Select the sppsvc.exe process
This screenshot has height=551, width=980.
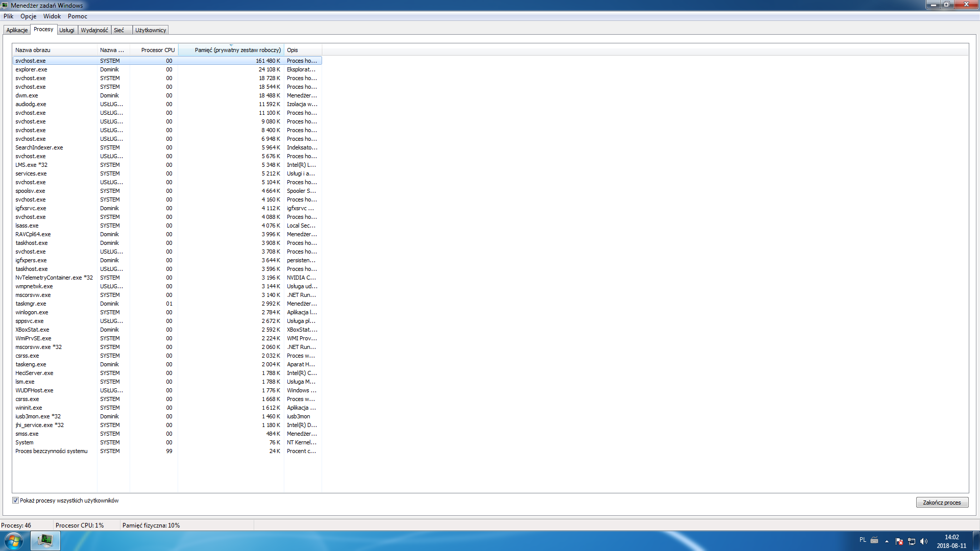(167, 321)
